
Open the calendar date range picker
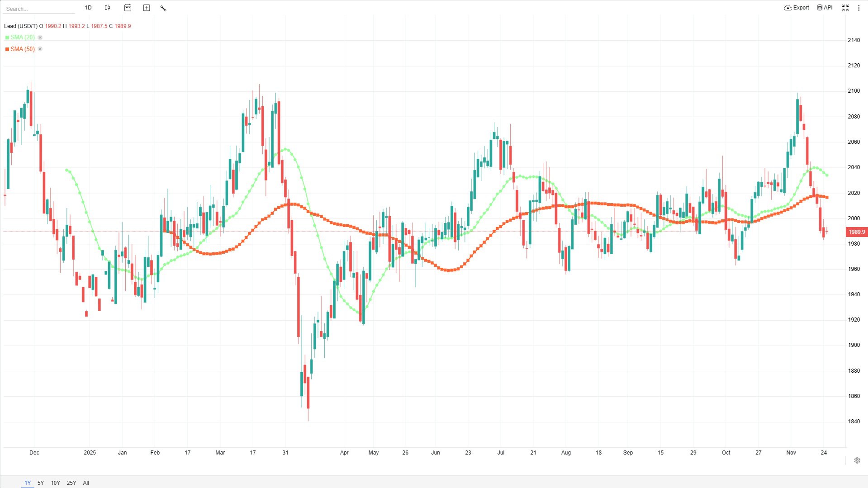click(128, 8)
